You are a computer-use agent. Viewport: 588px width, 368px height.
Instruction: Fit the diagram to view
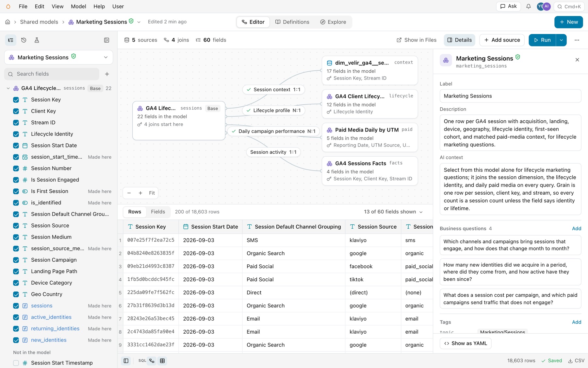[152, 193]
